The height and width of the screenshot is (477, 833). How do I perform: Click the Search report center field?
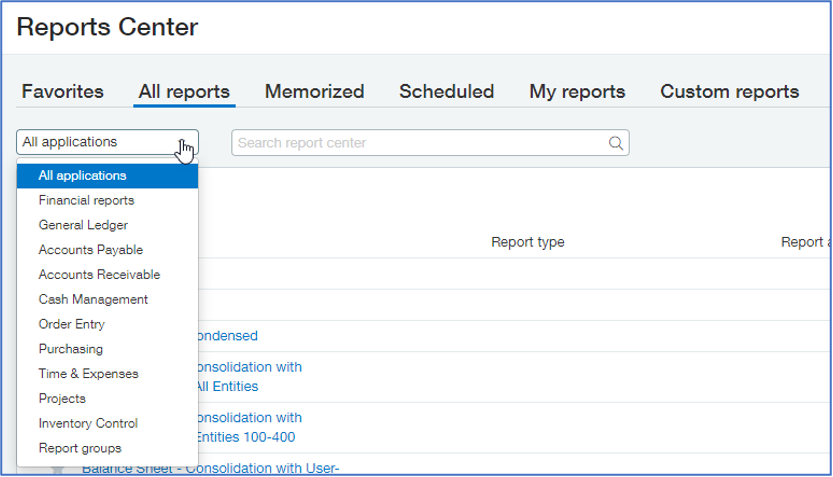pos(420,143)
